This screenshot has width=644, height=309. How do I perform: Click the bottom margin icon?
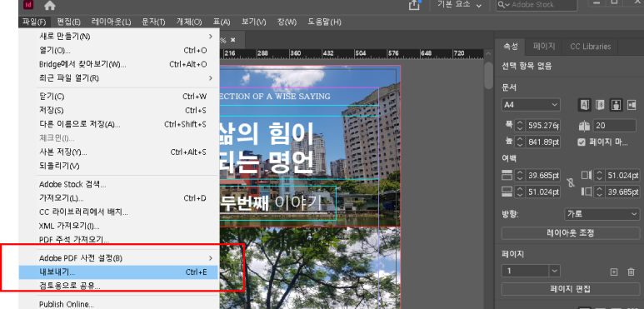pyautogui.click(x=507, y=192)
